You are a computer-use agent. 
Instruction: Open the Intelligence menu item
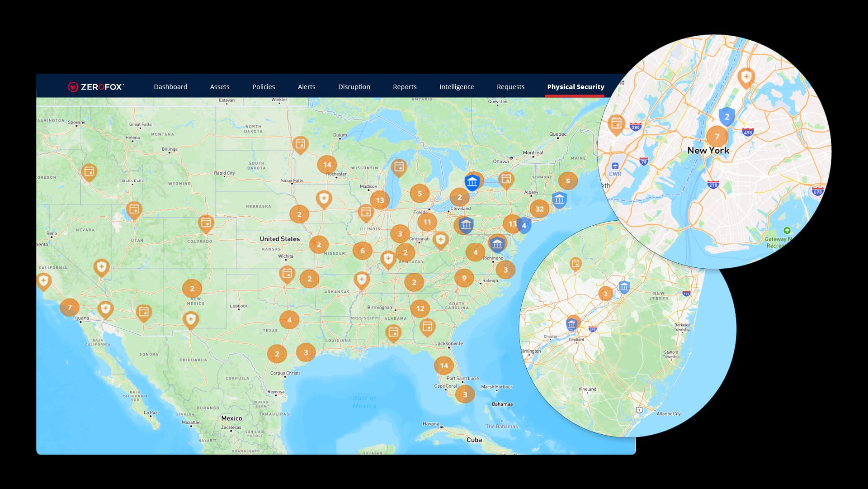coord(457,86)
